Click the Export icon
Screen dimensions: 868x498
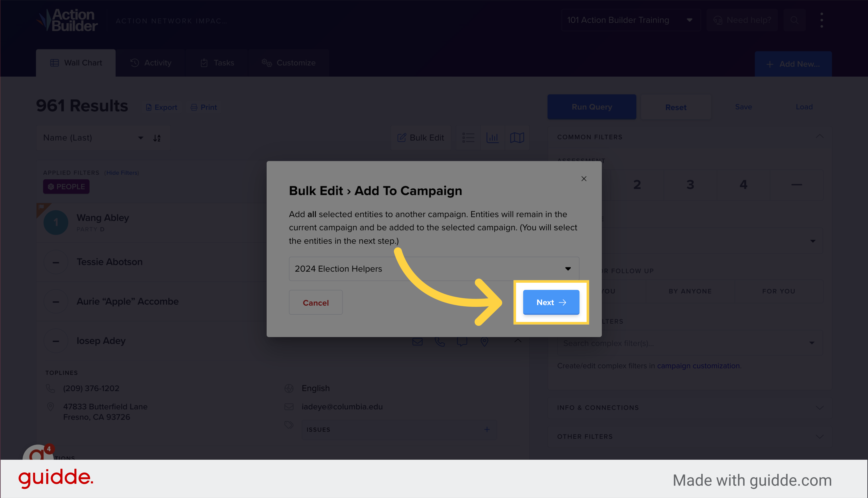[149, 107]
